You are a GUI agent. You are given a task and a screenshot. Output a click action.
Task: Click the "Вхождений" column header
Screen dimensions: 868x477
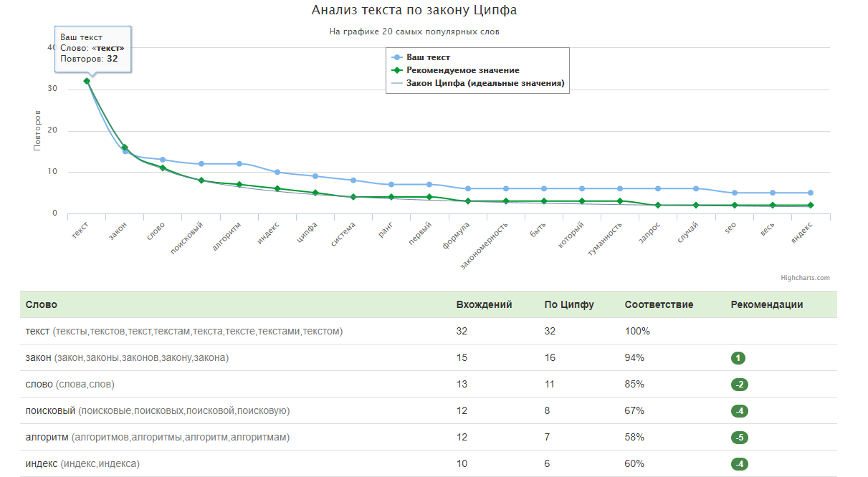484,304
